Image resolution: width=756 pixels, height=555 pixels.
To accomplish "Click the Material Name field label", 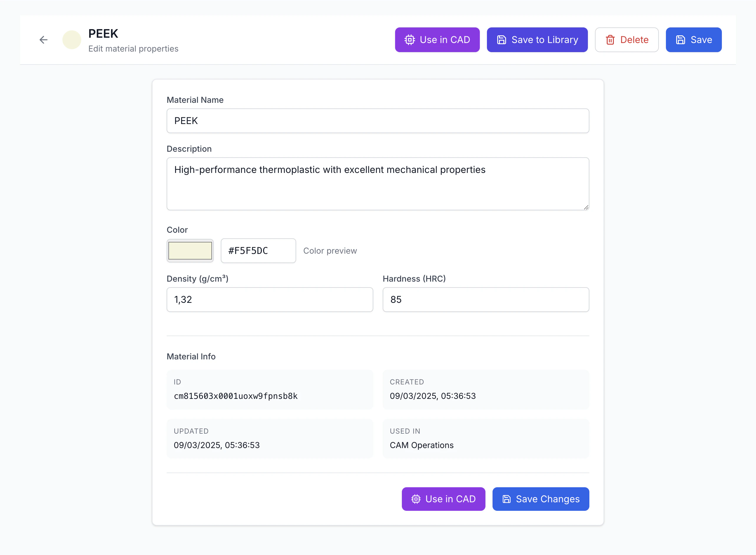I will click(x=195, y=100).
